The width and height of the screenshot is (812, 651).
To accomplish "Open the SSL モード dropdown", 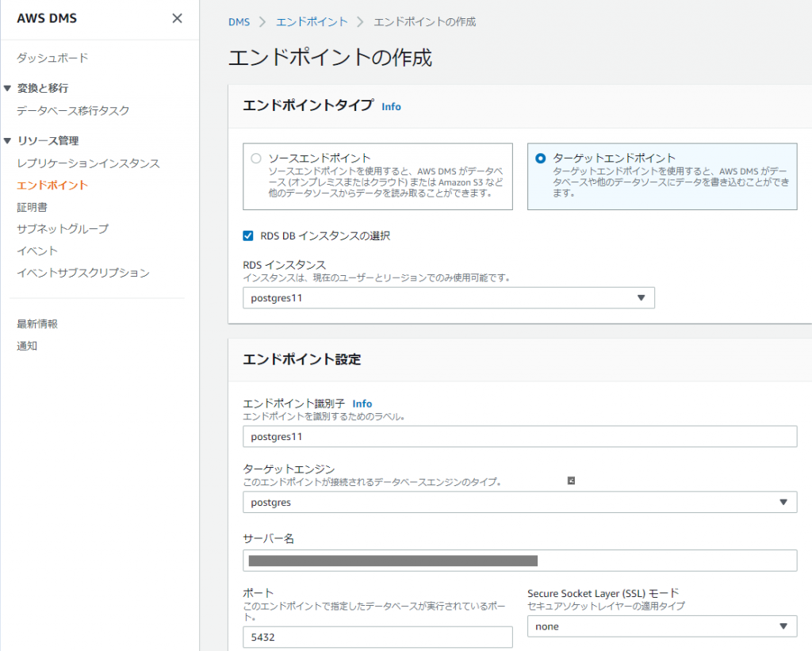I will tap(662, 626).
